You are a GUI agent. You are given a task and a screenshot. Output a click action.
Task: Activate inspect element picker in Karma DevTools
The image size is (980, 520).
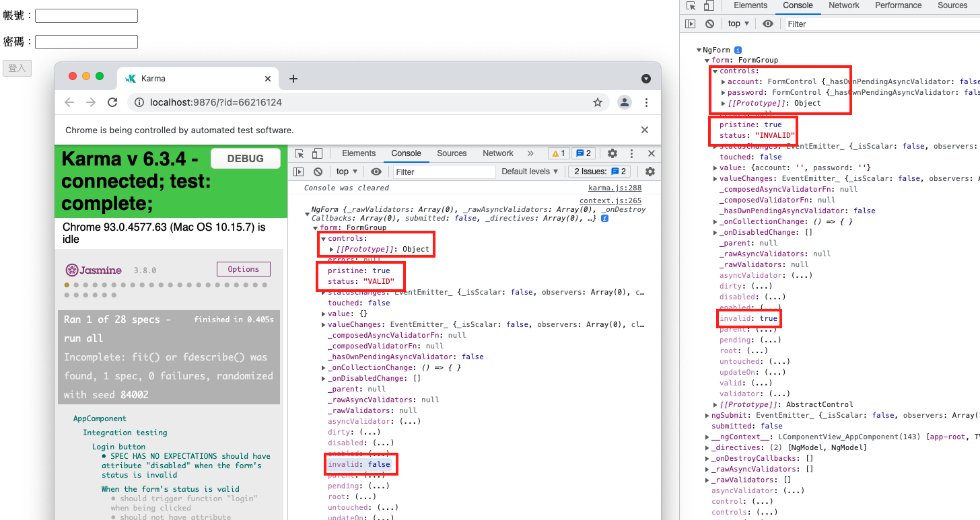(x=300, y=153)
